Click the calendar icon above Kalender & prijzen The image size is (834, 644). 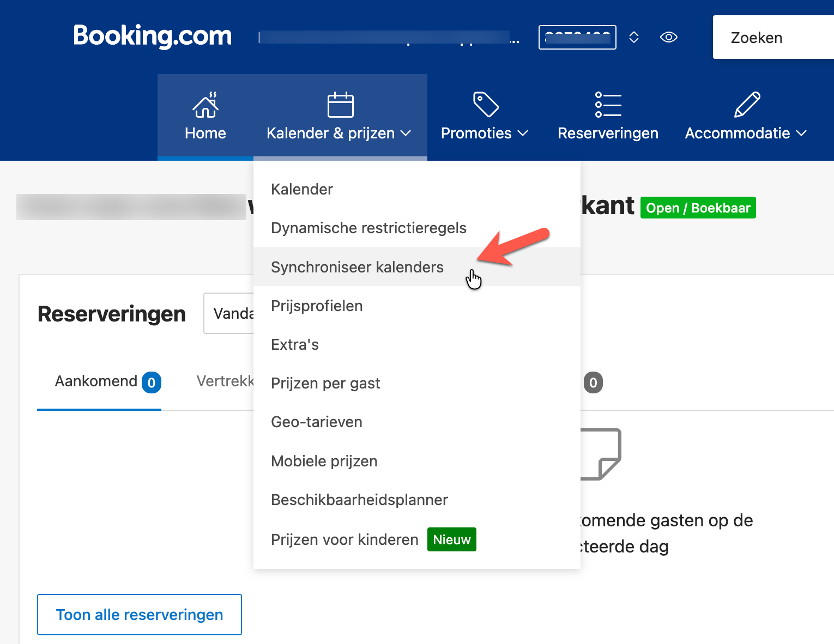point(341,105)
